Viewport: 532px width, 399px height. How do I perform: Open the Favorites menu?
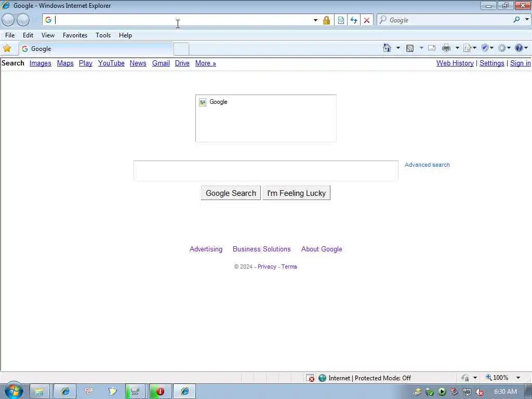coord(75,35)
